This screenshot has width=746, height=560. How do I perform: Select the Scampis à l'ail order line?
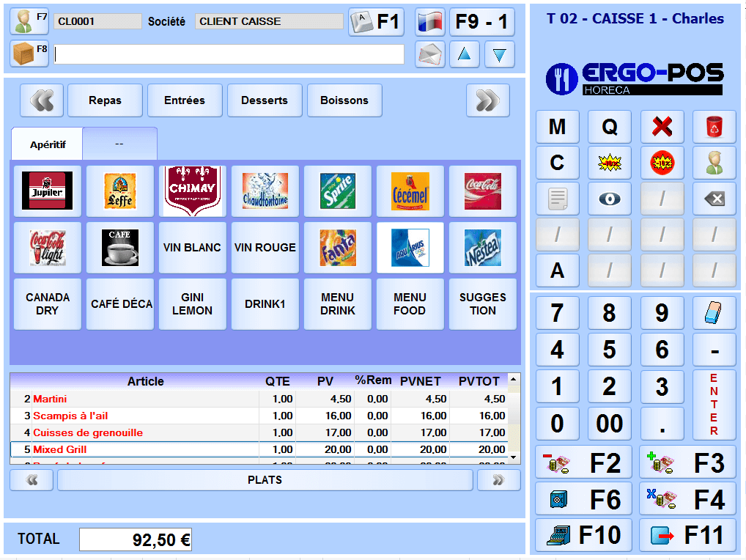tap(259, 416)
